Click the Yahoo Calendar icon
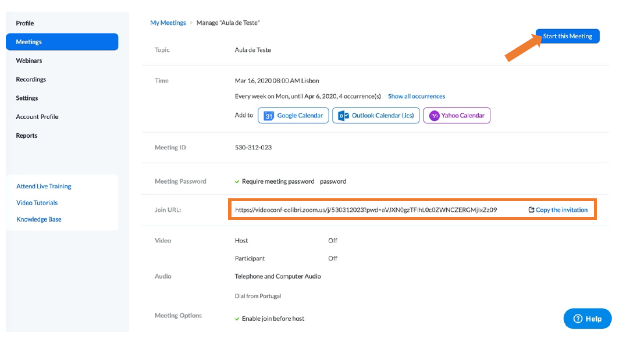Image resolution: width=644 pixels, height=364 pixels. [434, 116]
